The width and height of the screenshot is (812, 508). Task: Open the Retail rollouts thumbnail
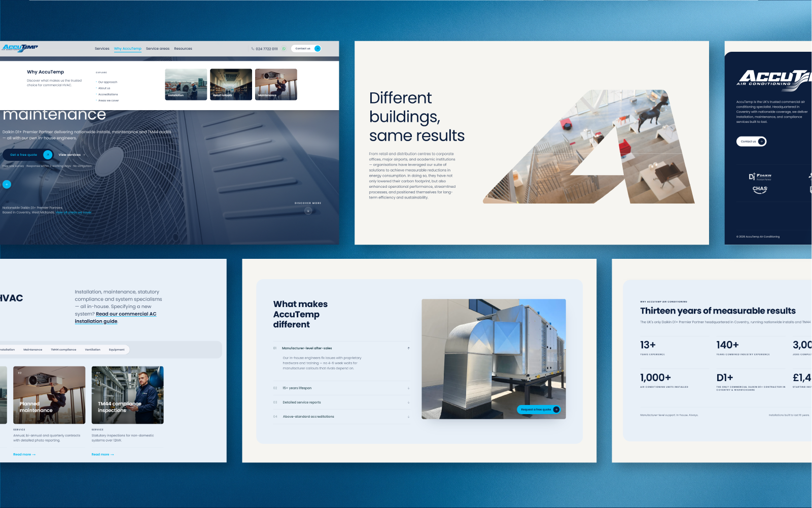point(231,84)
